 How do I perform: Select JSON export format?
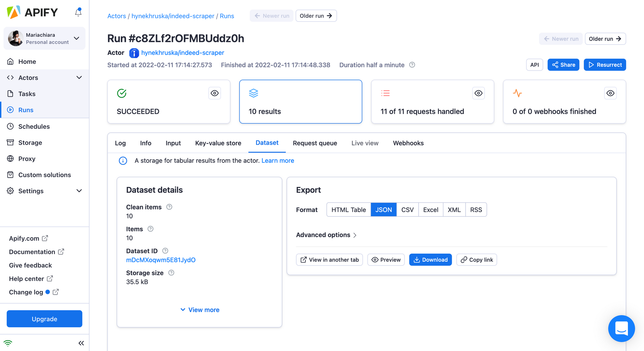click(383, 209)
